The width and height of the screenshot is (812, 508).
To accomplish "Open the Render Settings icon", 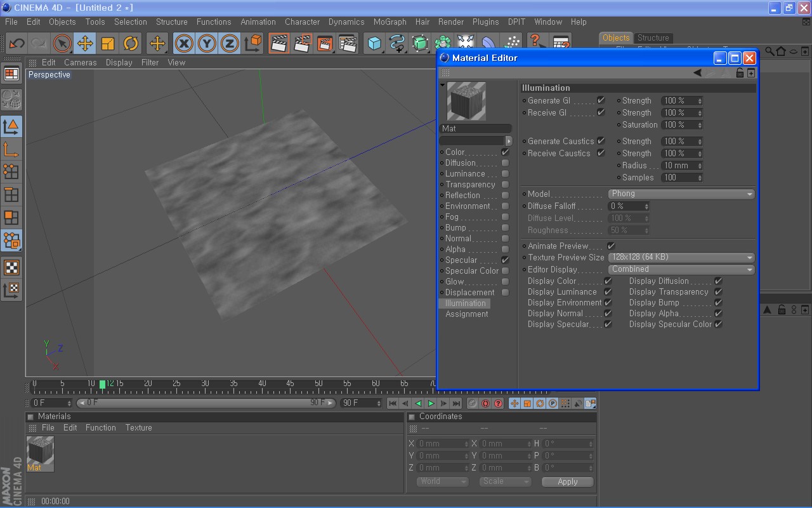I will (348, 44).
